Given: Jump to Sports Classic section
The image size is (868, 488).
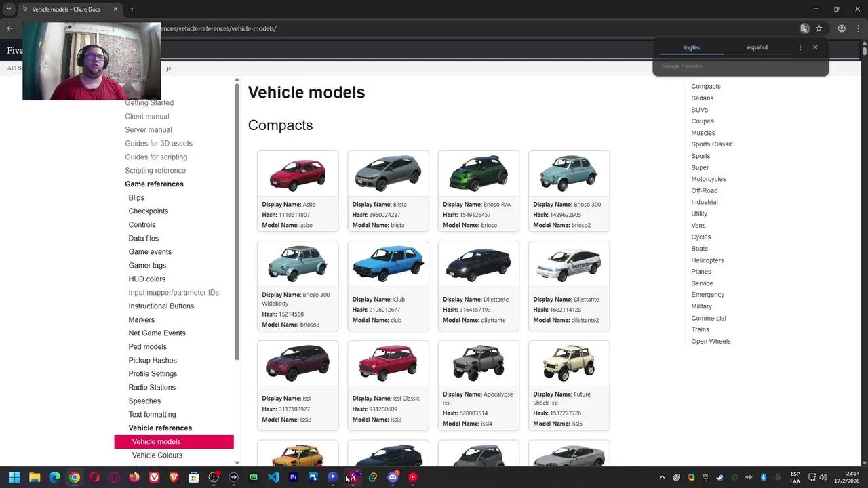Looking at the screenshot, I should tap(712, 144).
